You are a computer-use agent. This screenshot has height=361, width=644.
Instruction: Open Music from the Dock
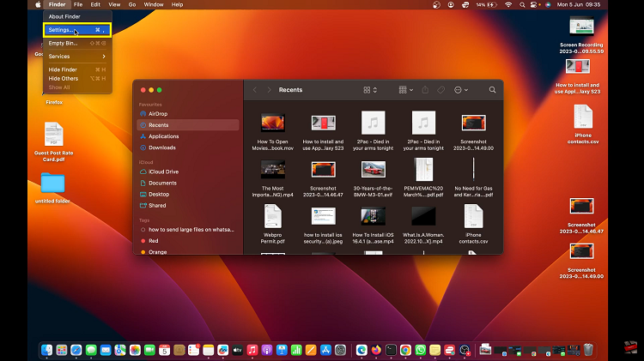pyautogui.click(x=252, y=350)
